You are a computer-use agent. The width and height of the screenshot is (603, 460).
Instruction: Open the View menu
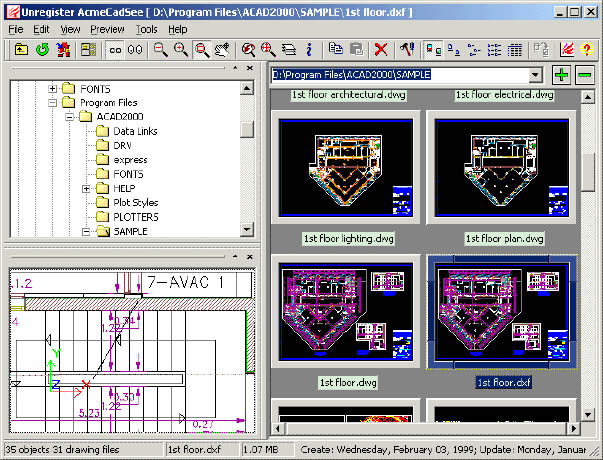coord(70,30)
